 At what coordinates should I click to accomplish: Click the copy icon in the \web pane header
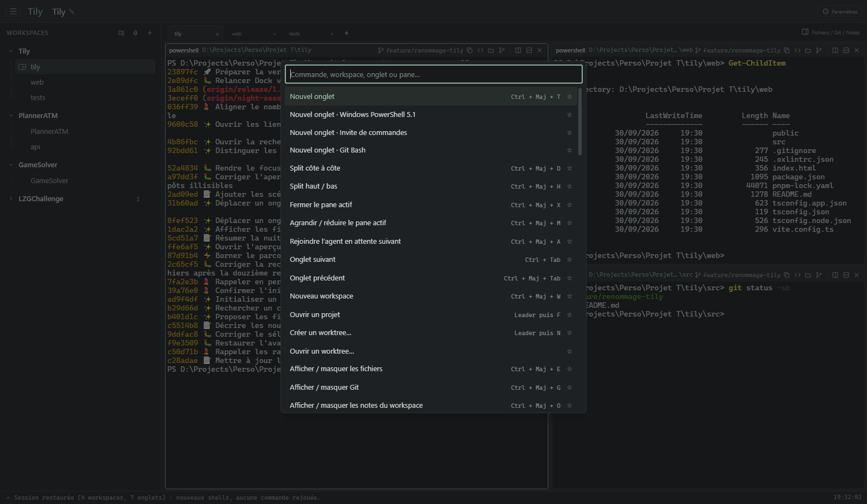pyautogui.click(x=787, y=50)
